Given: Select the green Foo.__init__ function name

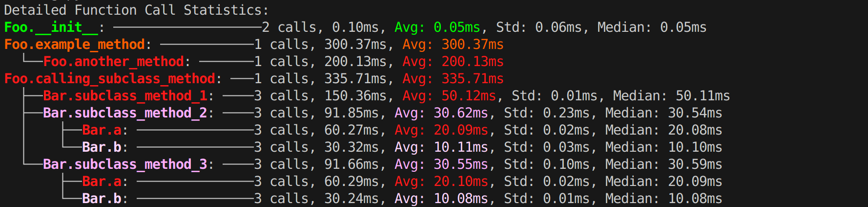Looking at the screenshot, I should click(x=51, y=27).
